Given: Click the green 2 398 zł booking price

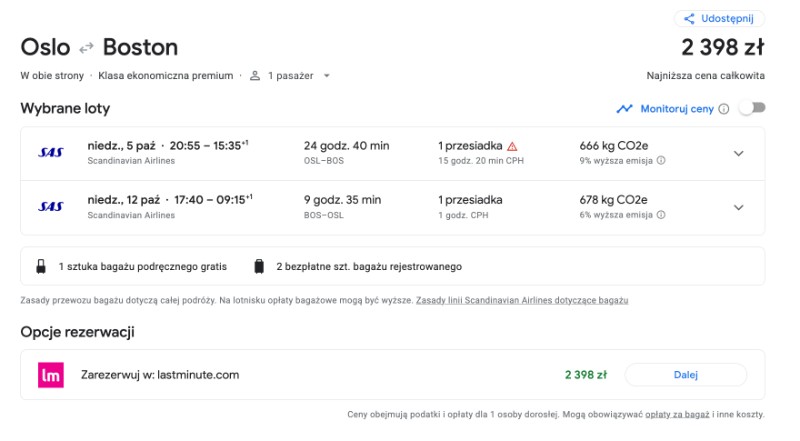Looking at the screenshot, I should coord(586,375).
